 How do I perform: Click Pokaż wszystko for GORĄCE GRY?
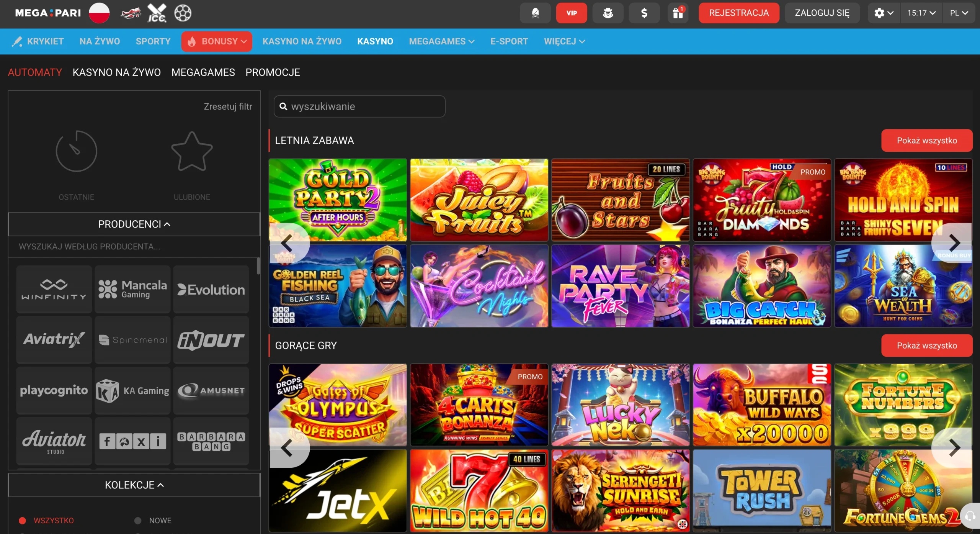pos(927,346)
